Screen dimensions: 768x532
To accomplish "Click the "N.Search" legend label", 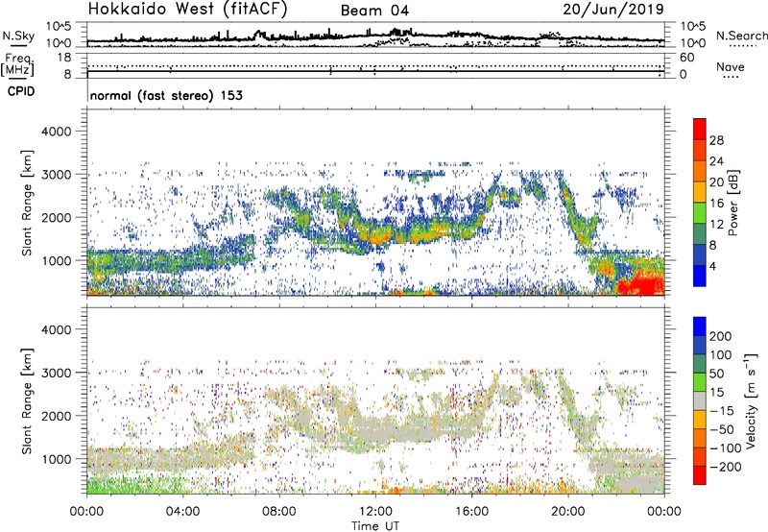I will (741, 36).
